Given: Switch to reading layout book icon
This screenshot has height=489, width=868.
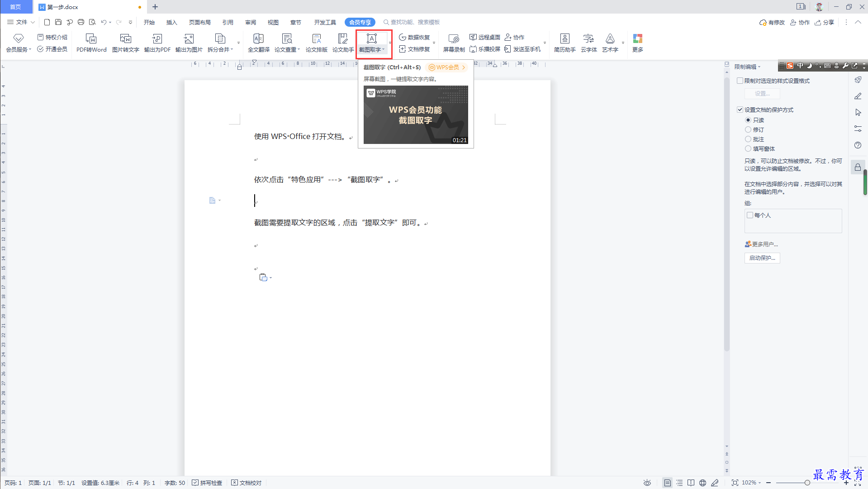Looking at the screenshot, I should point(691,483).
